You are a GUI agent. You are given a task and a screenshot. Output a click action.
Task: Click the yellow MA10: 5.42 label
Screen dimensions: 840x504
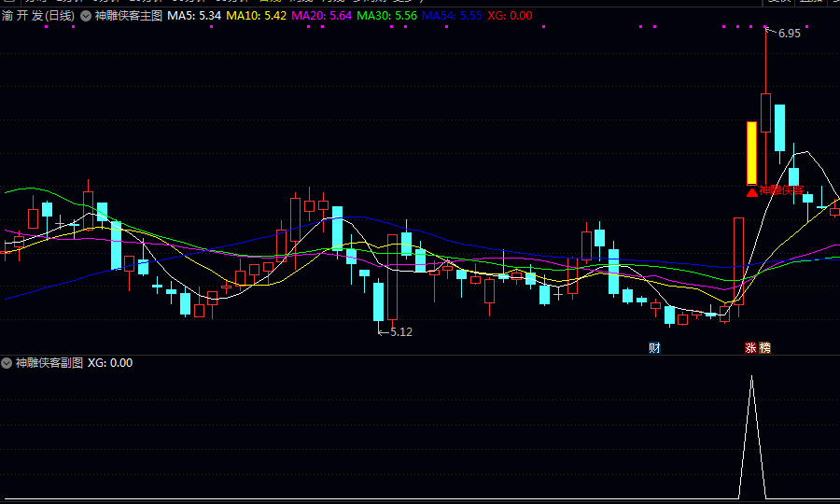(x=256, y=16)
